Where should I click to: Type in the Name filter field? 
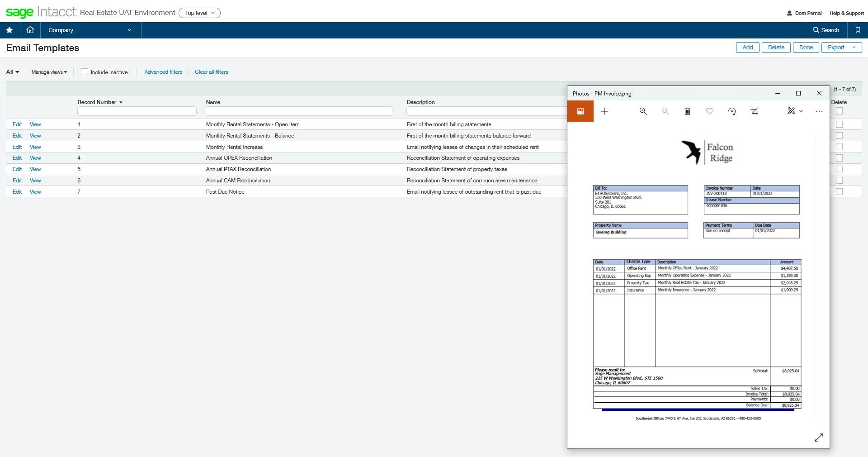pos(298,111)
